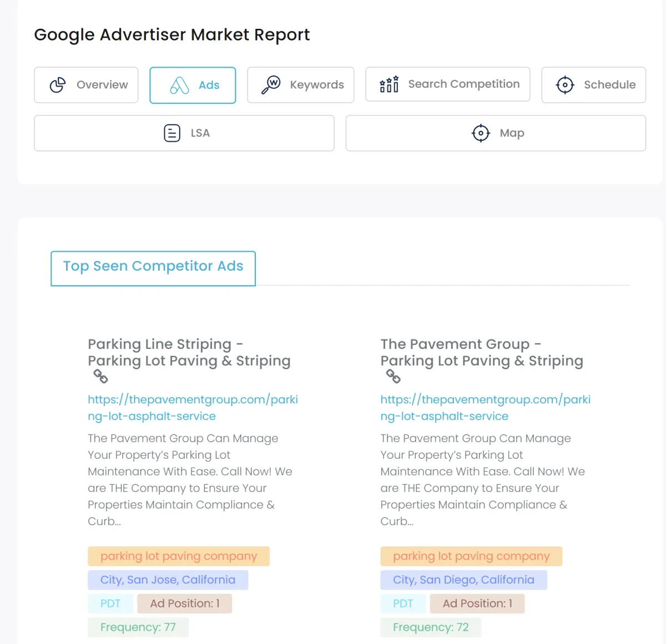The height and width of the screenshot is (644, 666).
Task: Click the Frequency: 77 badge
Action: (138, 627)
